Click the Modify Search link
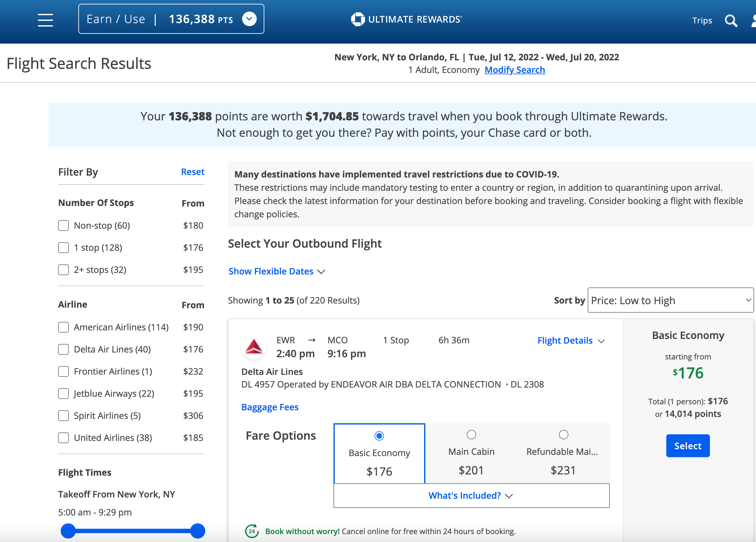Screen dimensions: 756x542 click(x=515, y=70)
